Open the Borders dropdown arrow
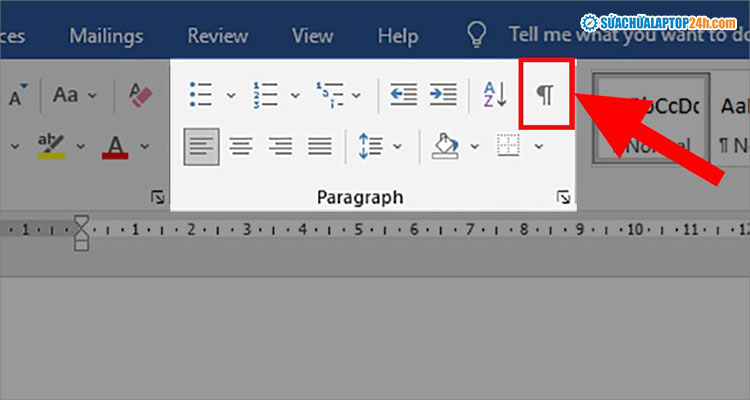 (539, 147)
